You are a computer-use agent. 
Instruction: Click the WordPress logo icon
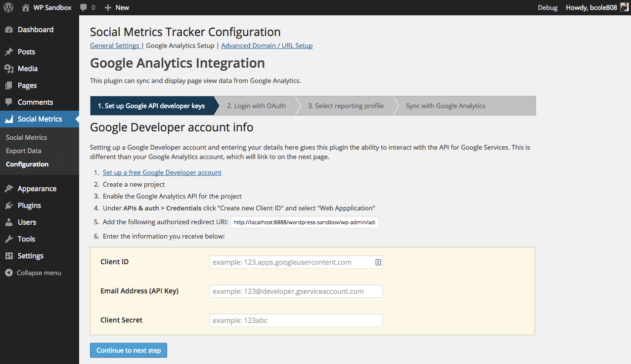tap(8, 7)
